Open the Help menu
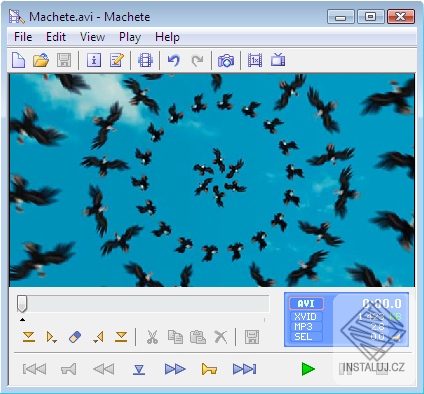The image size is (424, 394). [x=167, y=37]
